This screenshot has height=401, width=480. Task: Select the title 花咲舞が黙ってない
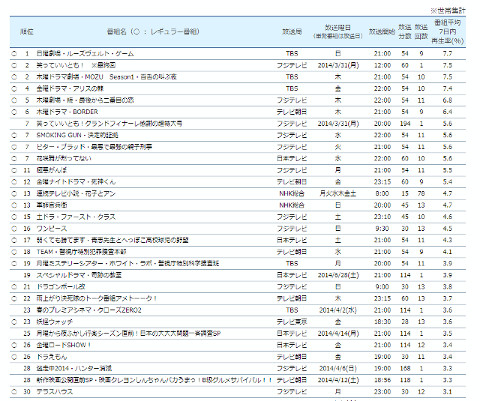pos(64,158)
